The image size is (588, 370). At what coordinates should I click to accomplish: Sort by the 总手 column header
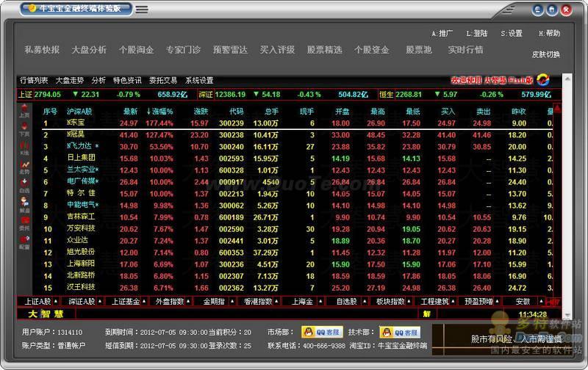[271, 112]
